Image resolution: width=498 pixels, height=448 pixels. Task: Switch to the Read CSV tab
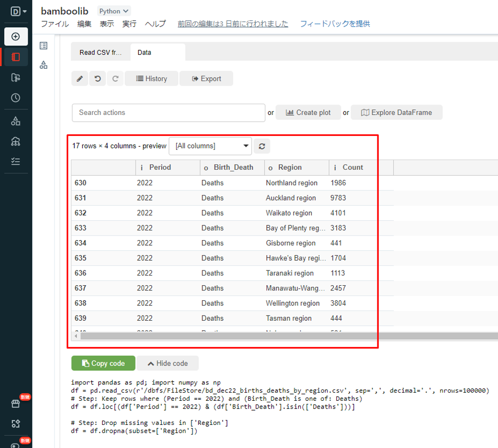tap(101, 52)
